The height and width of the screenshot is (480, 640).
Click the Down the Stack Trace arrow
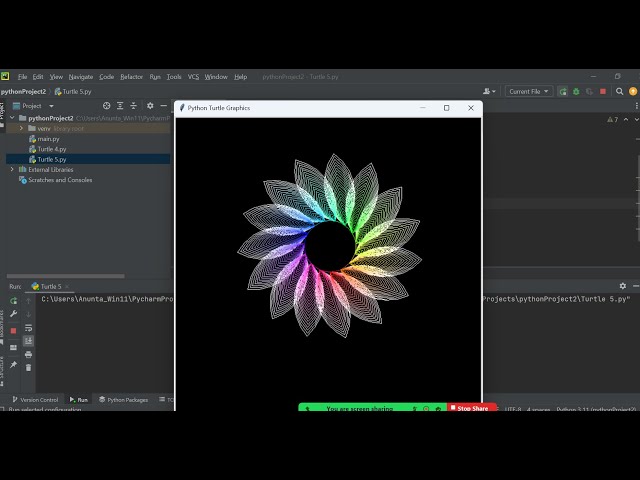pos(28,314)
